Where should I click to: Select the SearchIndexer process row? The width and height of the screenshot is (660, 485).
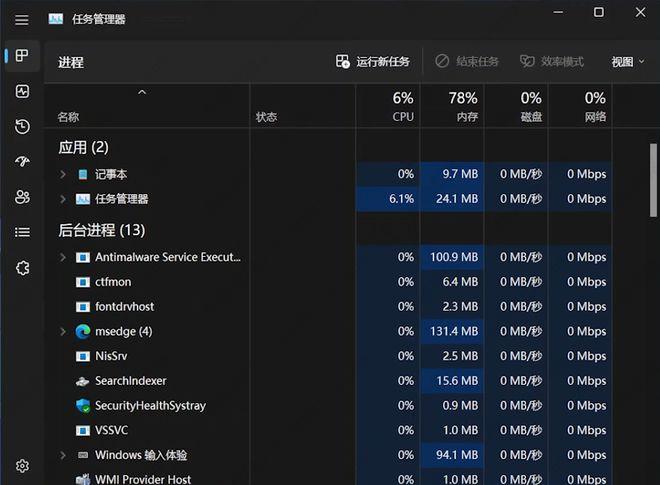tap(130, 381)
